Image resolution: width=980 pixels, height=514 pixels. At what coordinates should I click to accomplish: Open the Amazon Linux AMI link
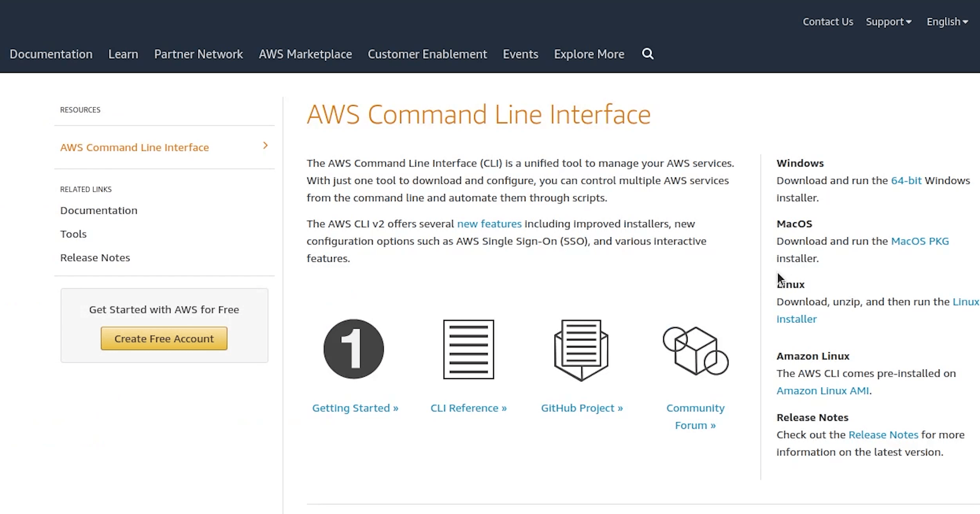click(x=822, y=391)
